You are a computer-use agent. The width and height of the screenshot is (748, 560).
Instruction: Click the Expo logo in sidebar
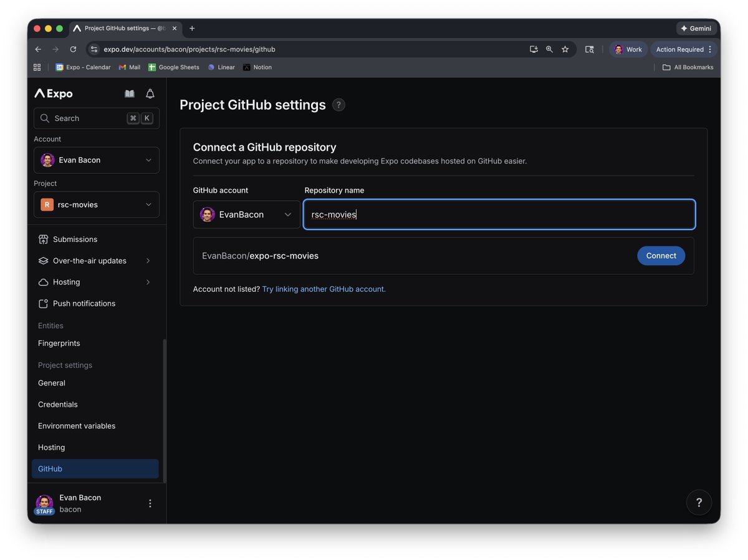(54, 94)
